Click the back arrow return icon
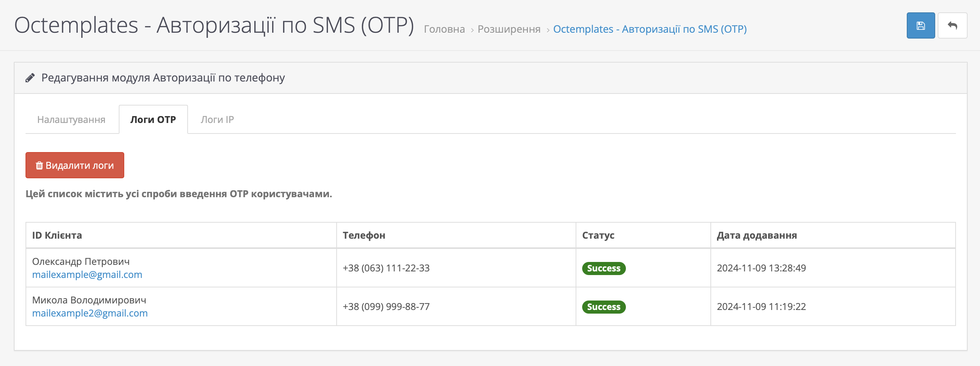The height and width of the screenshot is (366, 980). (x=952, y=26)
